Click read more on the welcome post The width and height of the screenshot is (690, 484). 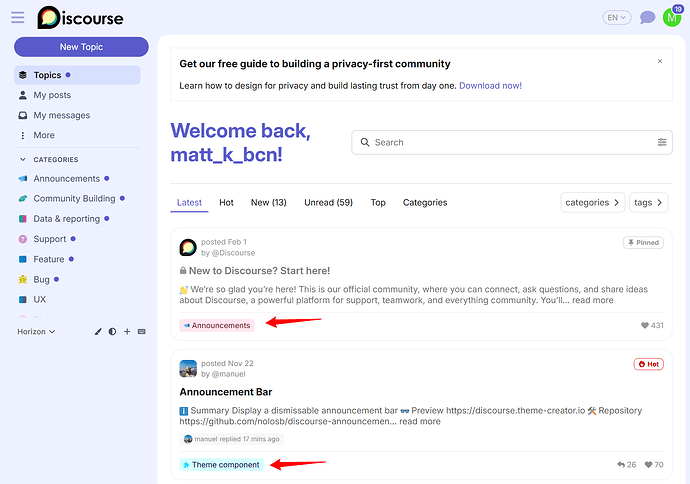coord(592,300)
